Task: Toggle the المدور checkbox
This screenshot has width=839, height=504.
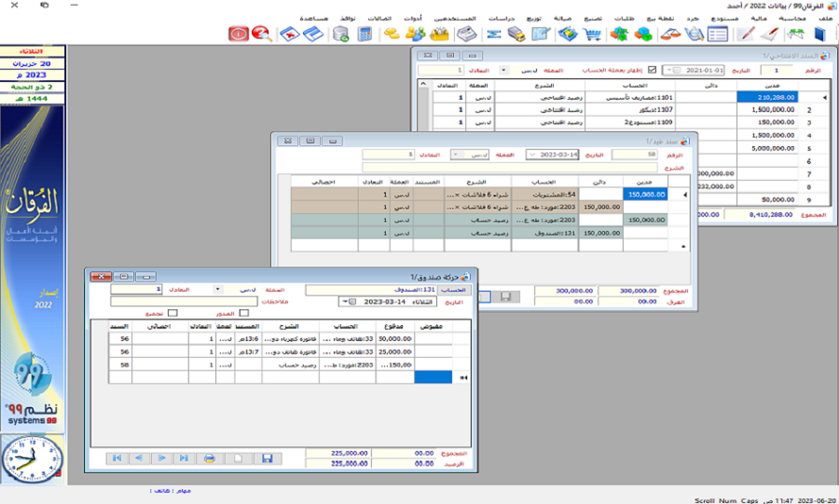Action: tap(244, 313)
